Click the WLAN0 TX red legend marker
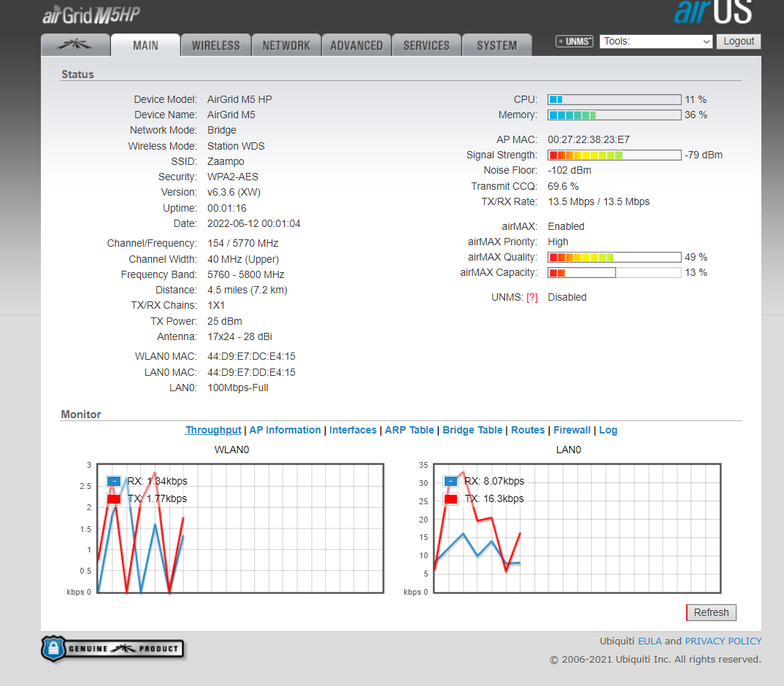 [x=114, y=499]
